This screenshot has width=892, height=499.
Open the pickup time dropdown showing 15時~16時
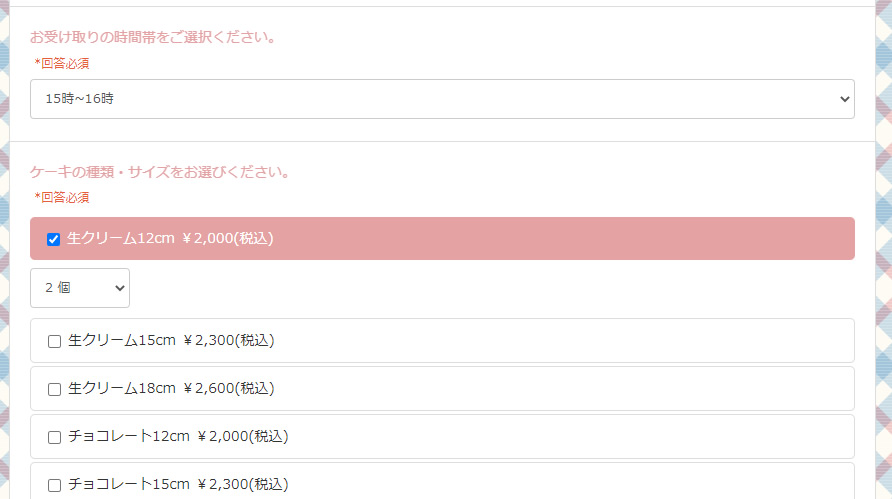coord(441,99)
